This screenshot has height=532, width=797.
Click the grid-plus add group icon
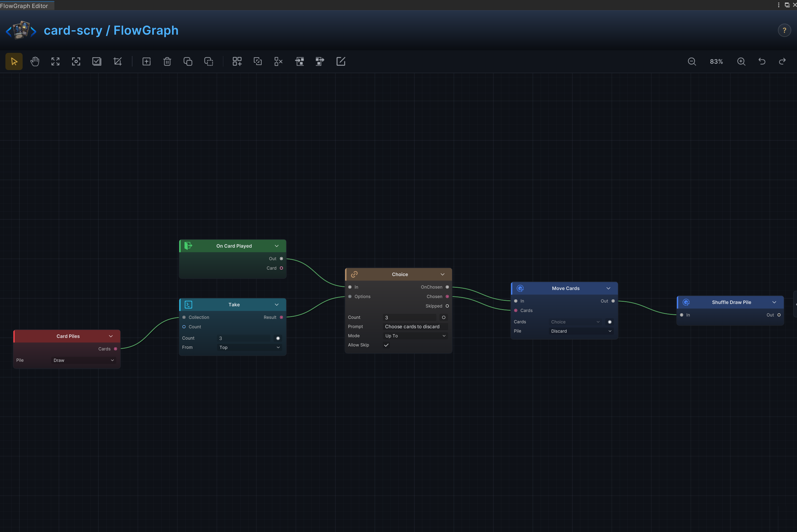[237, 61]
